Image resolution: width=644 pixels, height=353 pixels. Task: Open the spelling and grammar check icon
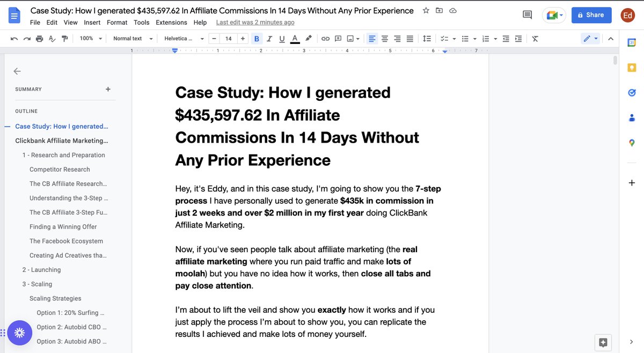52,38
